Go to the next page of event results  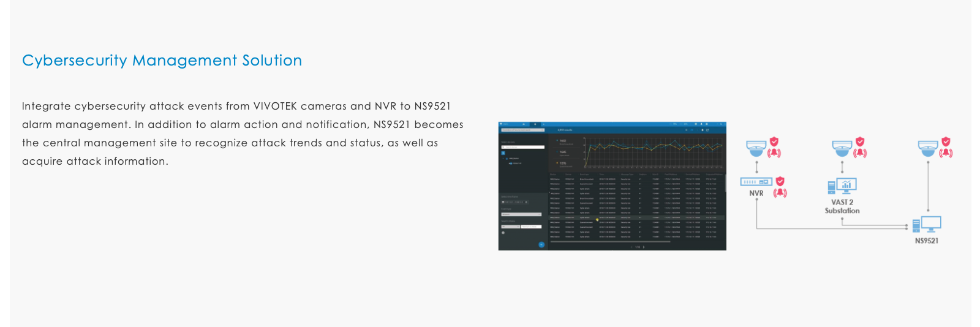coord(644,247)
